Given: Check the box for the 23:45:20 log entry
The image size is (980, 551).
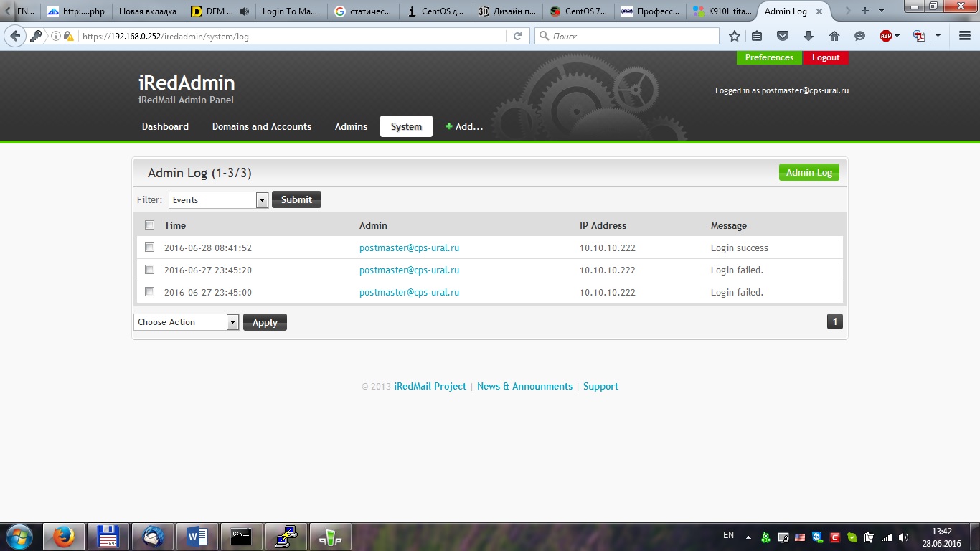Looking at the screenshot, I should [x=150, y=270].
